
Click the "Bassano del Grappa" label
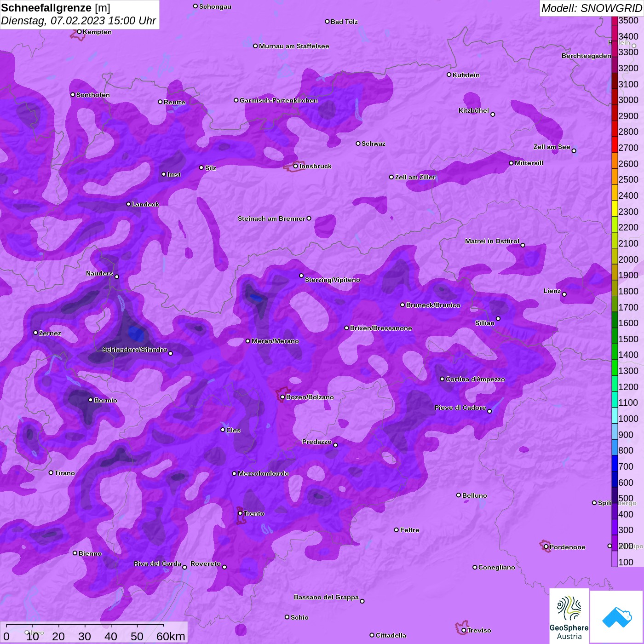click(x=326, y=597)
